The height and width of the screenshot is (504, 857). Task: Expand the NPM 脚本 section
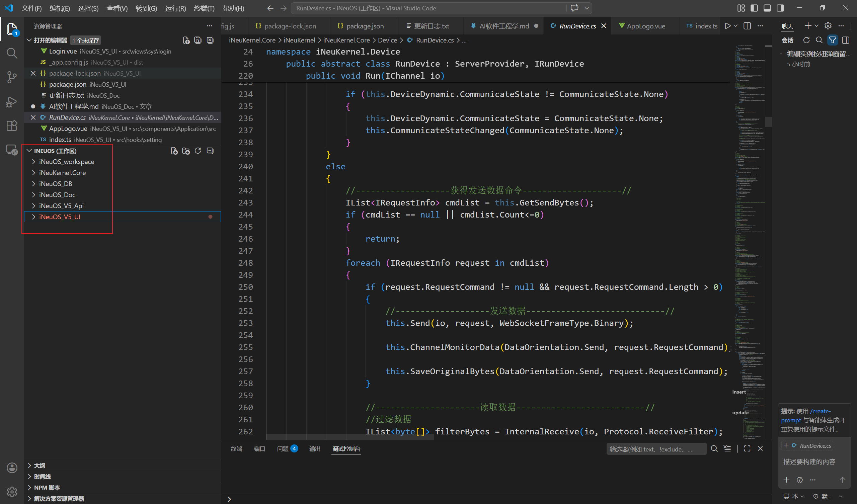point(47,487)
